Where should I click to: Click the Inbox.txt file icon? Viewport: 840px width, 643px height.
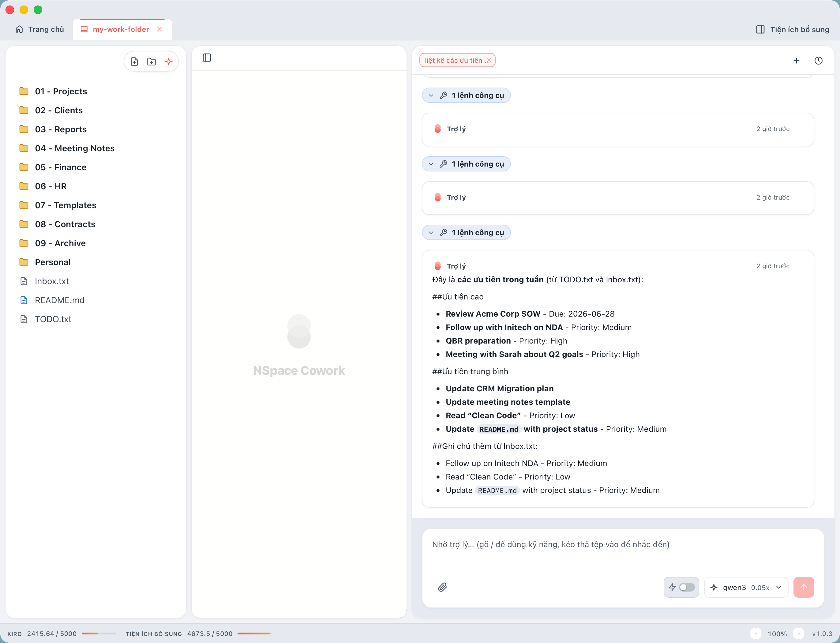[x=24, y=281]
